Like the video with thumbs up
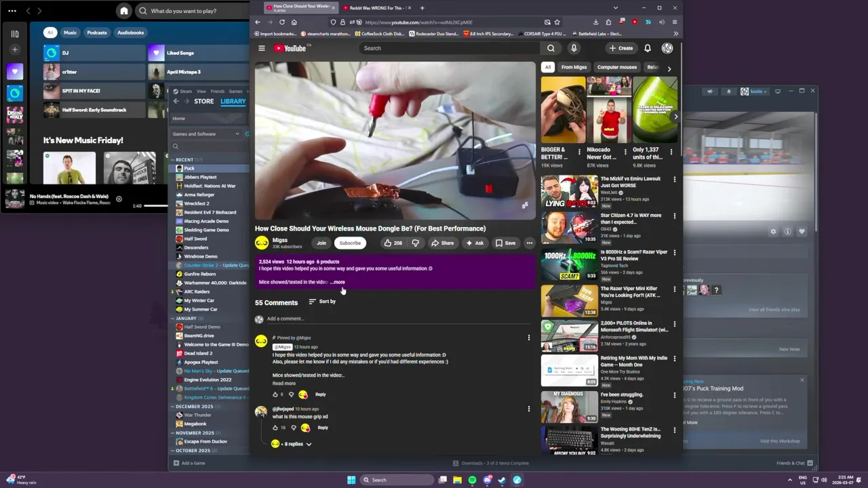 [393, 243]
